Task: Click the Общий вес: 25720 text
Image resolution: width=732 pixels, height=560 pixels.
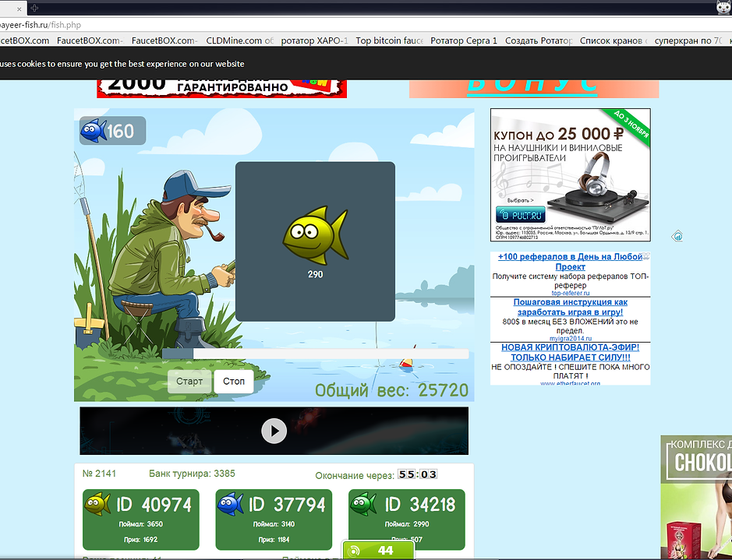Action: click(x=391, y=389)
